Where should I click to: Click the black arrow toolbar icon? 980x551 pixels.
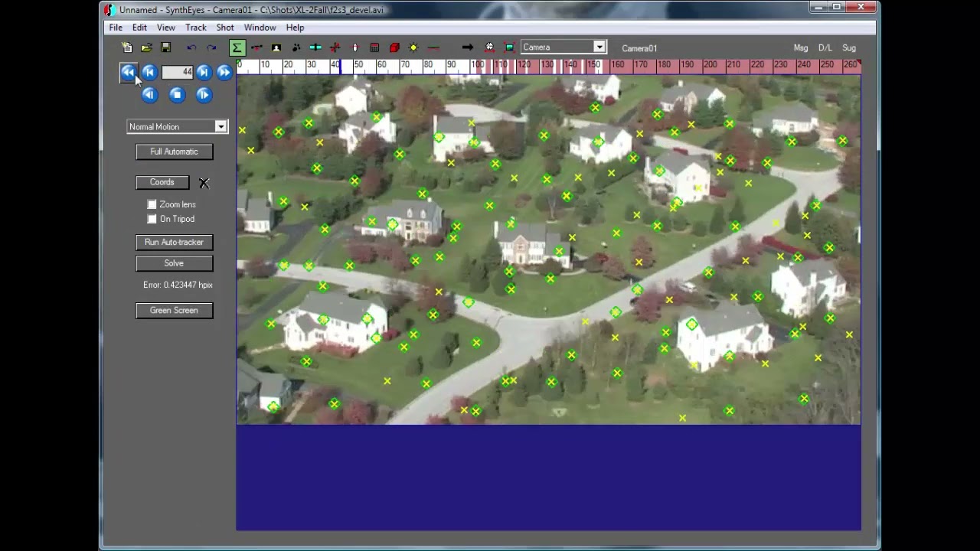(x=468, y=47)
